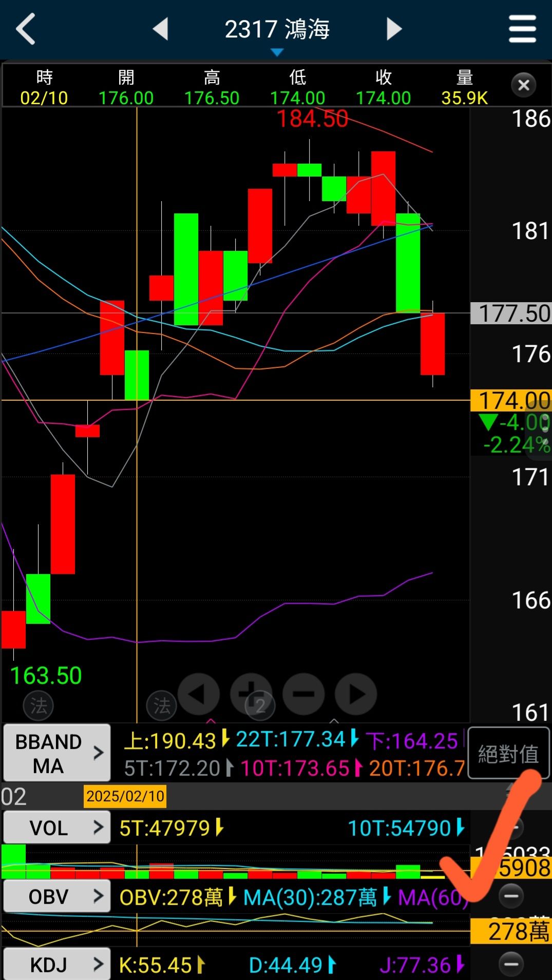Select the 2025/02/10 date marker

(125, 796)
